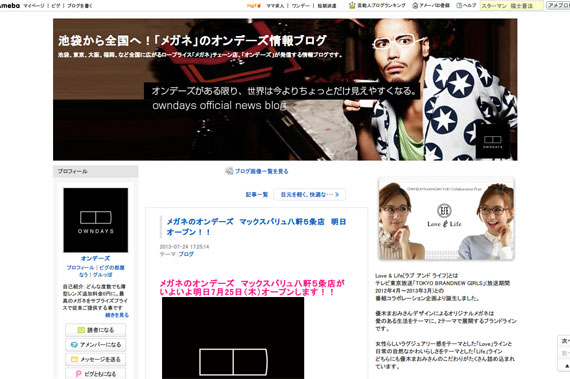The width and height of the screenshot is (570, 379).
Task: Click the green 読者になる reader icon
Action: coord(81,330)
